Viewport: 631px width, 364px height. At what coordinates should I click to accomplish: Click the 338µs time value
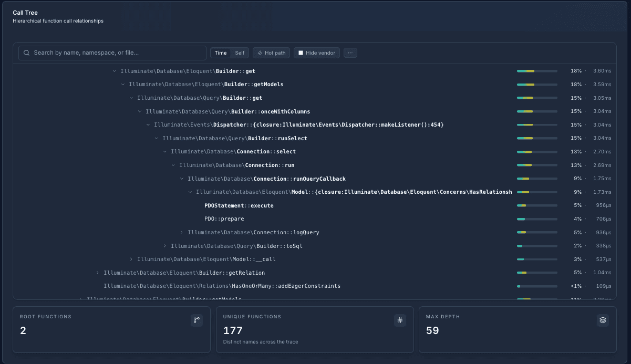604,246
